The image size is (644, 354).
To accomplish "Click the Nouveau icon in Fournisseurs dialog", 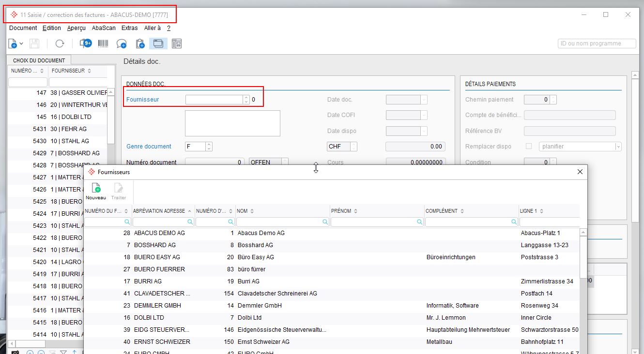I will click(96, 192).
